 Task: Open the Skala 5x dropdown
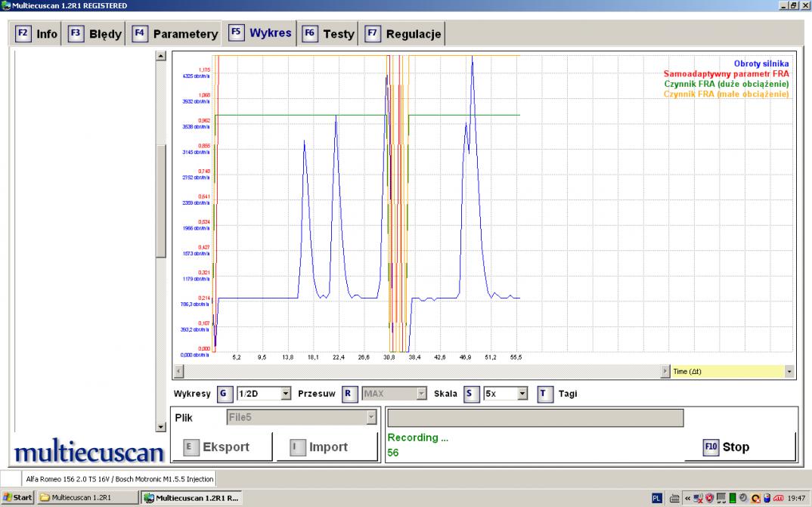pyautogui.click(x=522, y=394)
